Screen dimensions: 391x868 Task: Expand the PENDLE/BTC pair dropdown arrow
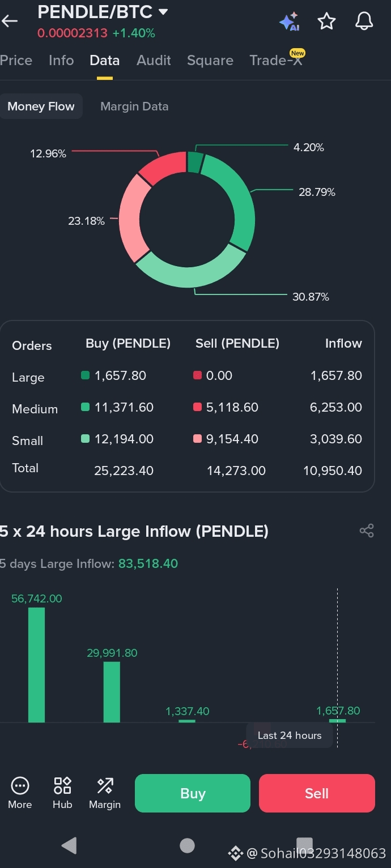[x=163, y=12]
